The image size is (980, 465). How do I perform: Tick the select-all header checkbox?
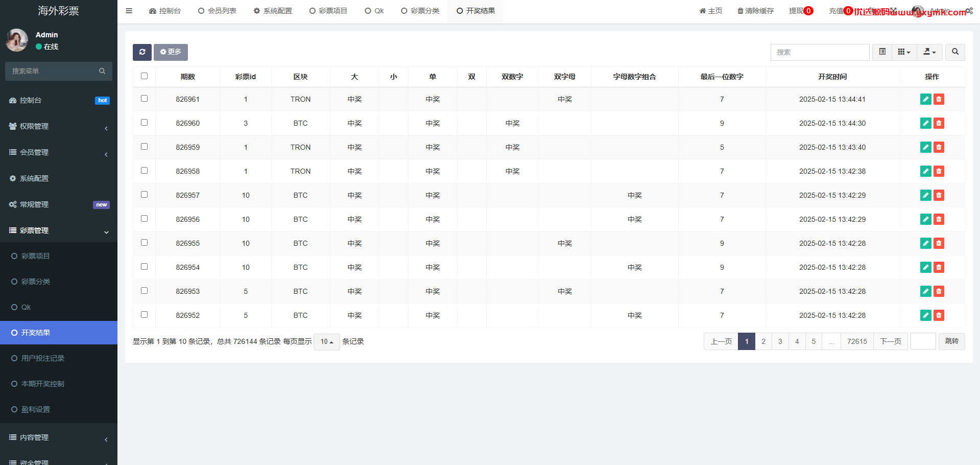click(x=144, y=76)
